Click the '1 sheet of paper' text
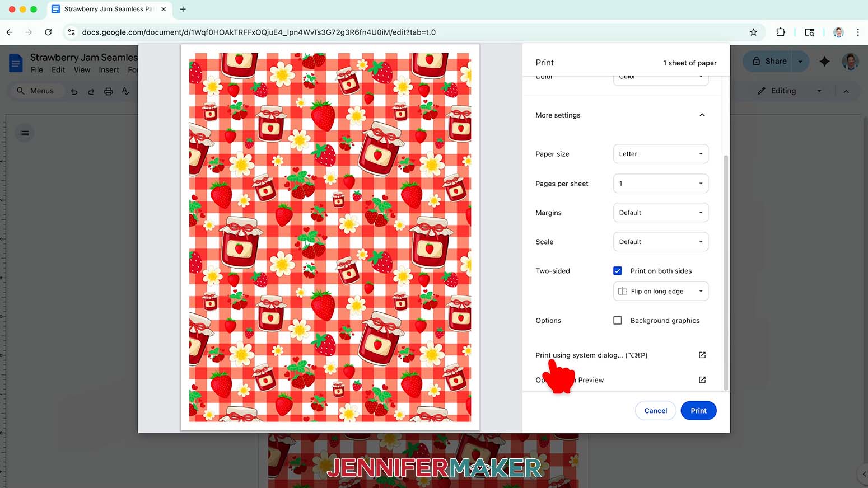 click(689, 63)
